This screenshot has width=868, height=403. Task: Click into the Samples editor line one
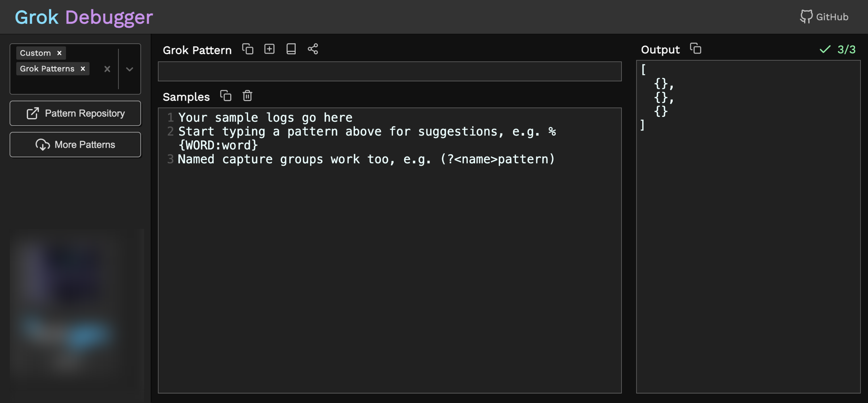[265, 118]
